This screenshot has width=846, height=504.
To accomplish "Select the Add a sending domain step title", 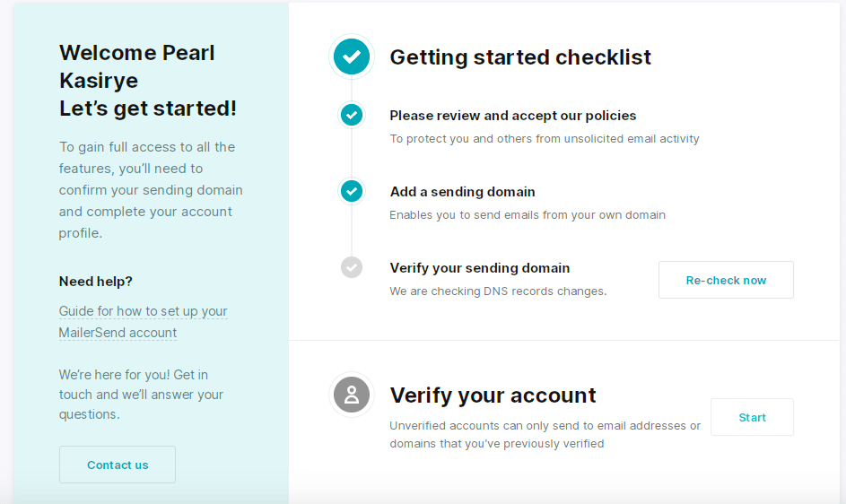I will pos(462,192).
